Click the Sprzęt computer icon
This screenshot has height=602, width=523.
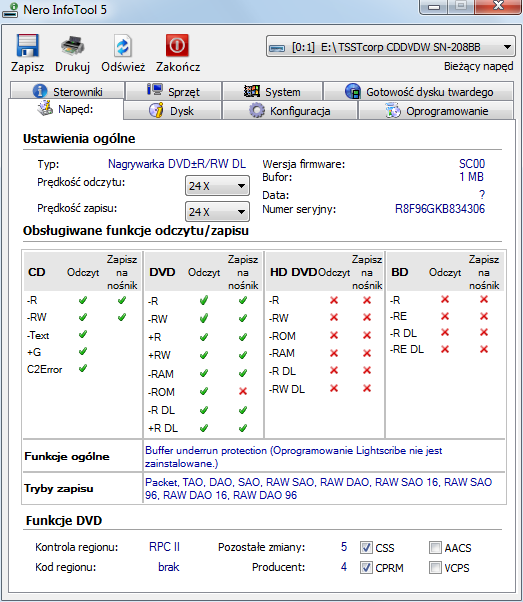(x=155, y=90)
